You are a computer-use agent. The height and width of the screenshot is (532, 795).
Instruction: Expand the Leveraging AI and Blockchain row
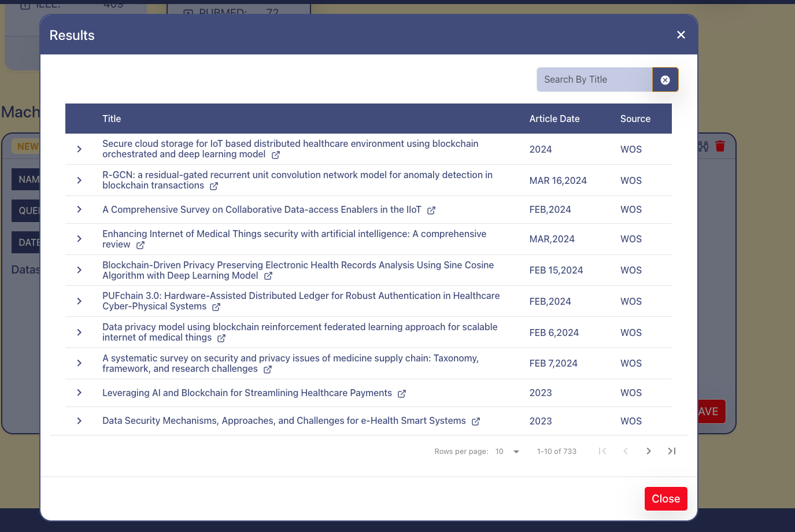pos(79,393)
